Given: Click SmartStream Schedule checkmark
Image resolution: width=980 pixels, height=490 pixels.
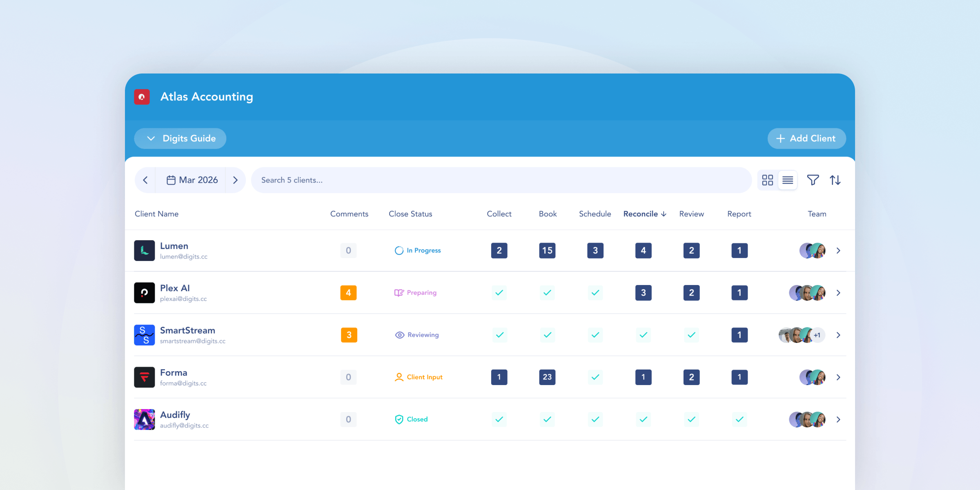Looking at the screenshot, I should coord(595,335).
